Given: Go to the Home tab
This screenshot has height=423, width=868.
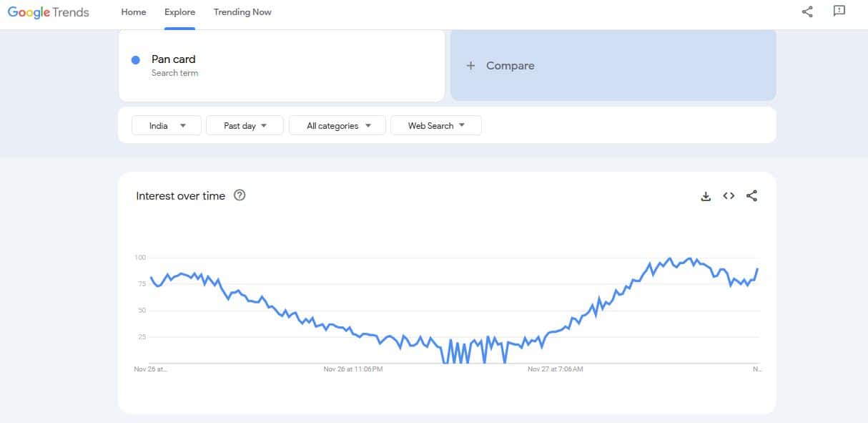Looking at the screenshot, I should [x=134, y=12].
